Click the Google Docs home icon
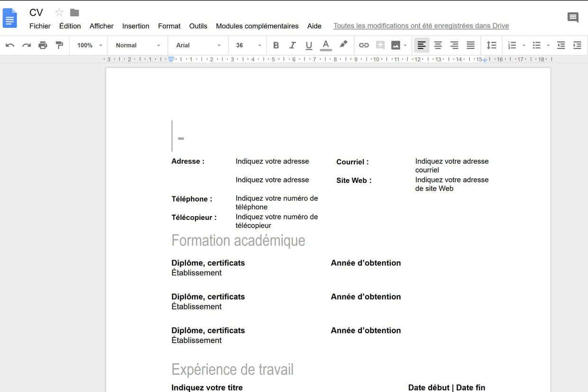The image size is (588, 392). coord(10,18)
